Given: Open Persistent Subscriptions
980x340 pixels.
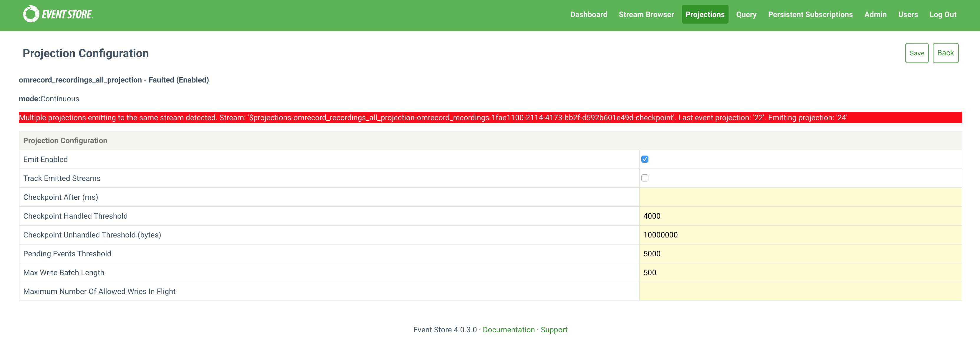Looking at the screenshot, I should (810, 14).
